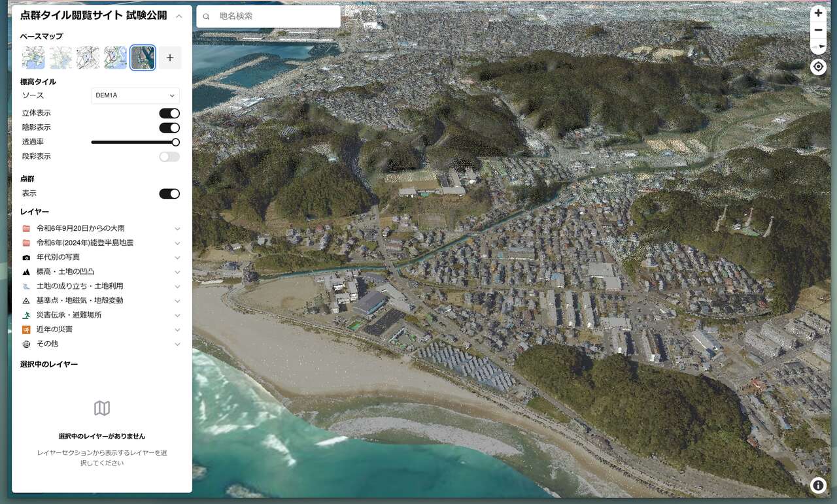Select the aerial photo basemap thumbnail
837x504 pixels.
click(x=143, y=58)
